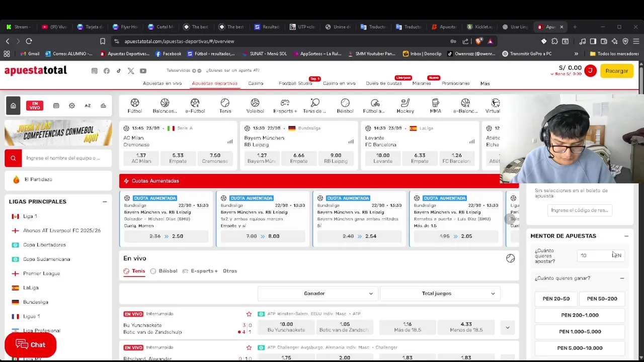Select the Voleibol sport icon
Viewport: 644px width, 362px height.
(255, 106)
